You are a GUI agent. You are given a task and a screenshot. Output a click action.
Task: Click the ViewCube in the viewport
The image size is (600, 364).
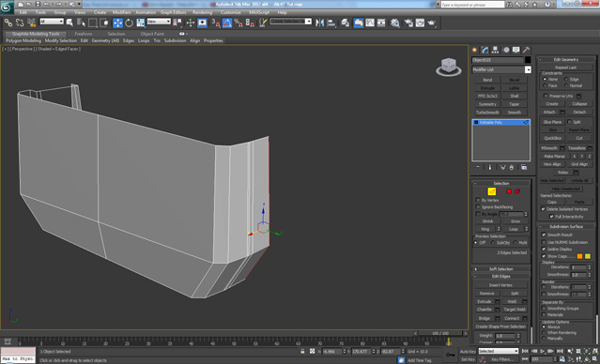[449, 67]
